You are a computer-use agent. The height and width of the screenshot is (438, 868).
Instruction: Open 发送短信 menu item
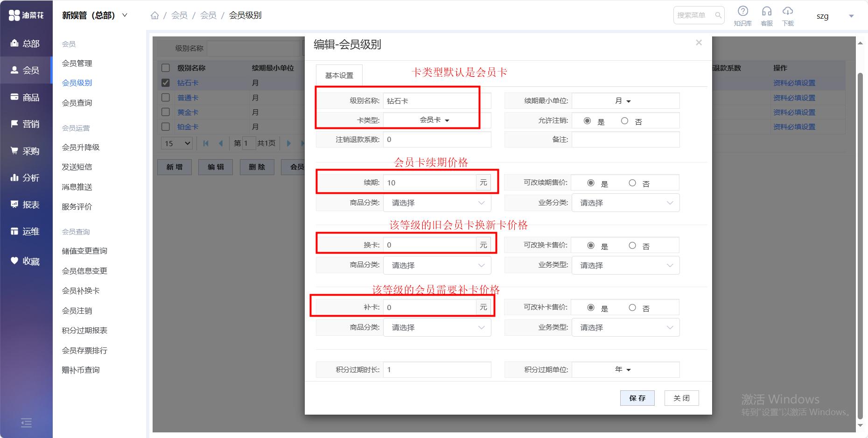[x=77, y=167]
